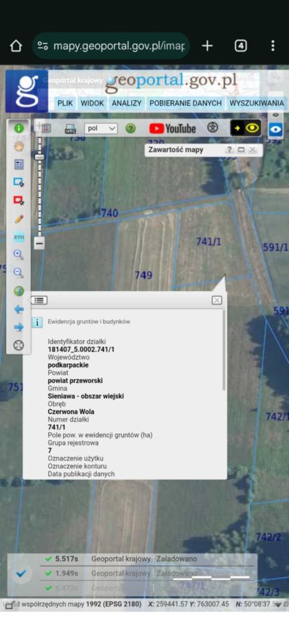Click the crosshair circle tool at toolbar bottom
289x644 pixels.
tap(19, 345)
